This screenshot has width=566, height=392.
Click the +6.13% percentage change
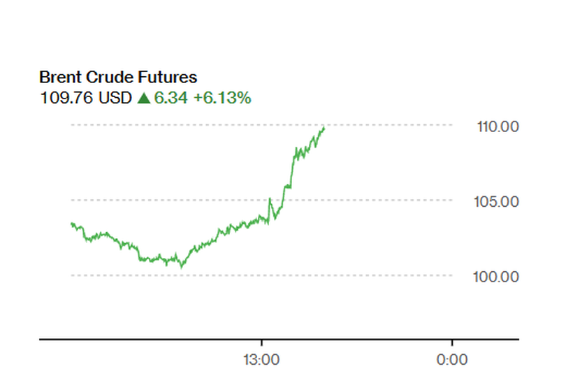click(x=222, y=99)
